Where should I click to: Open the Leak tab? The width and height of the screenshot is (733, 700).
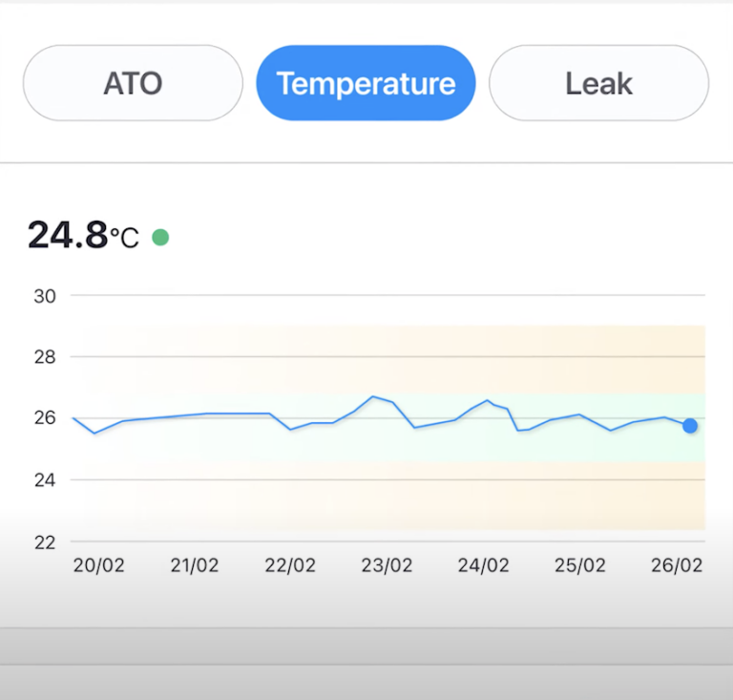(x=598, y=83)
